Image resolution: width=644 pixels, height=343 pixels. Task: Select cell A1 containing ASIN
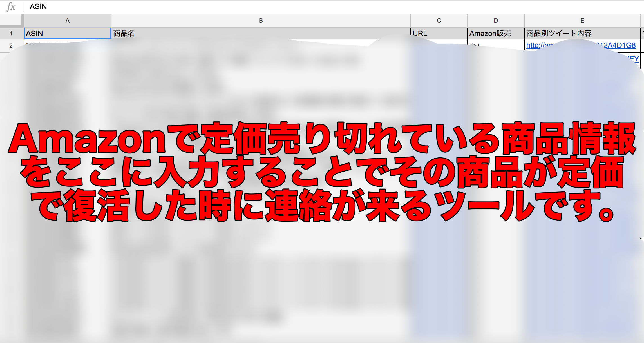(68, 33)
